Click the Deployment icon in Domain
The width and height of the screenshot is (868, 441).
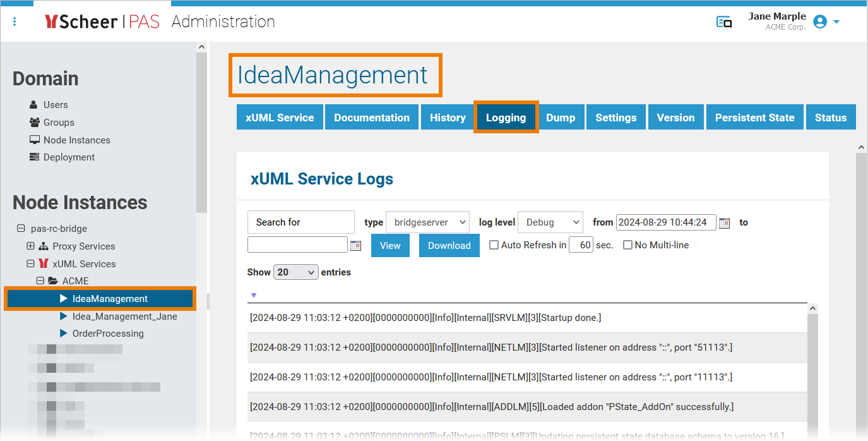coord(34,157)
